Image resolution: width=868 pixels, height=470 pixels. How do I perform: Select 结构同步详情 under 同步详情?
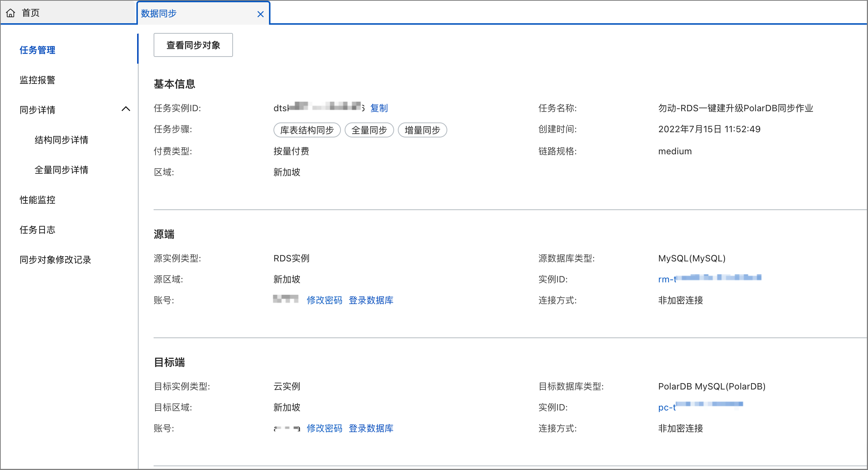[x=61, y=140]
